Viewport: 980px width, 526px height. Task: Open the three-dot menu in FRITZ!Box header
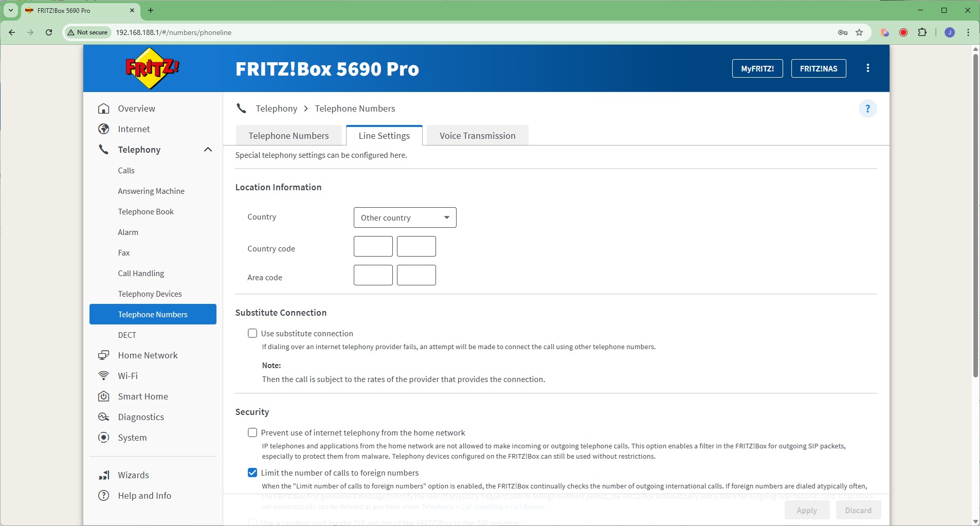(868, 68)
